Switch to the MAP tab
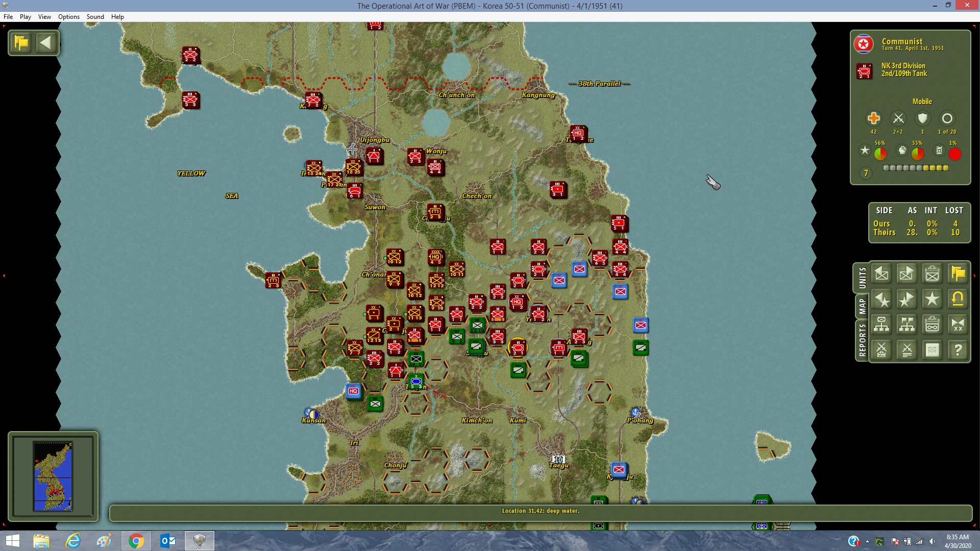 click(x=862, y=306)
